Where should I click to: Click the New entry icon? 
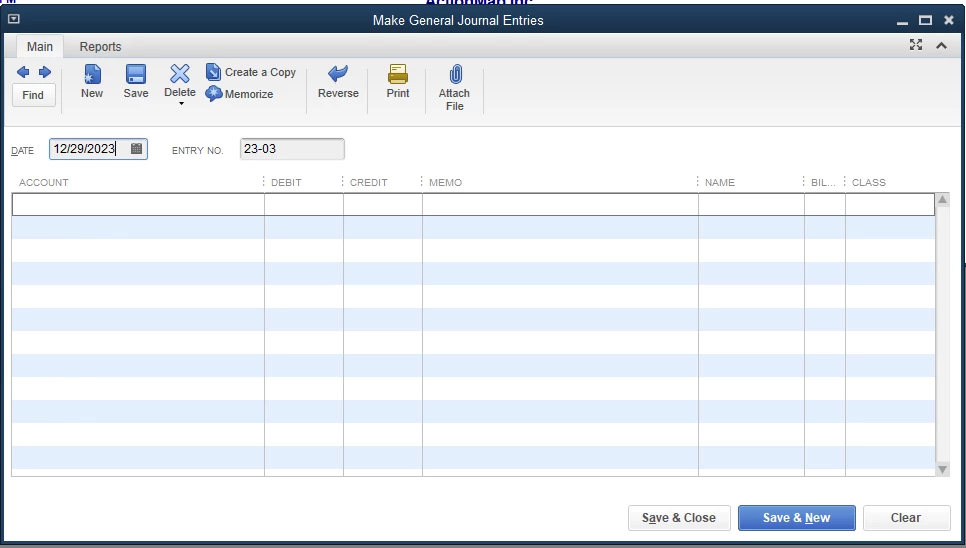92,74
